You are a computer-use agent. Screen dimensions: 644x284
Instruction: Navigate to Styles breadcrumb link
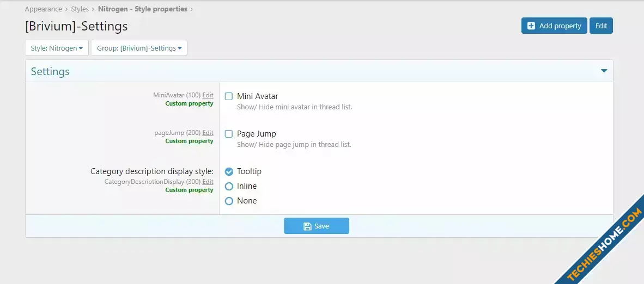tap(80, 9)
